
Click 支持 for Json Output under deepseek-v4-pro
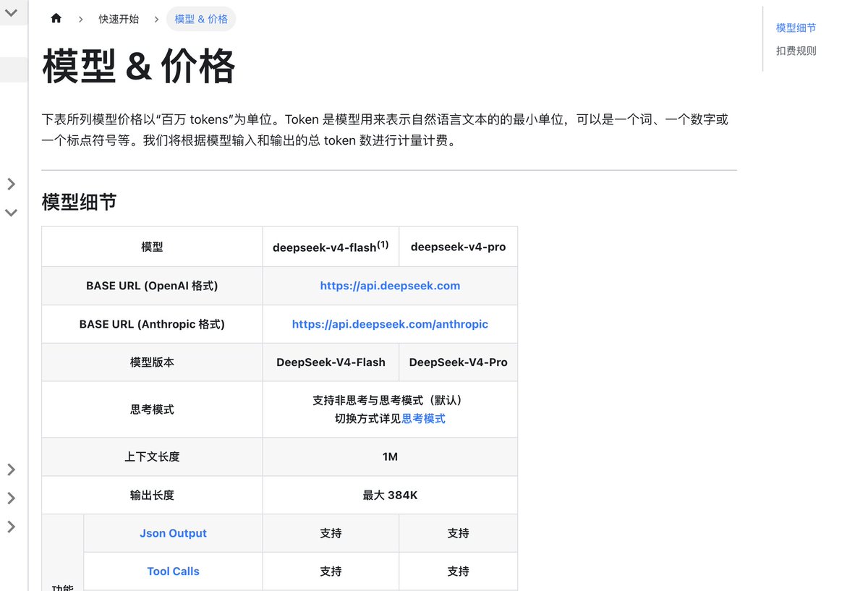(x=458, y=533)
